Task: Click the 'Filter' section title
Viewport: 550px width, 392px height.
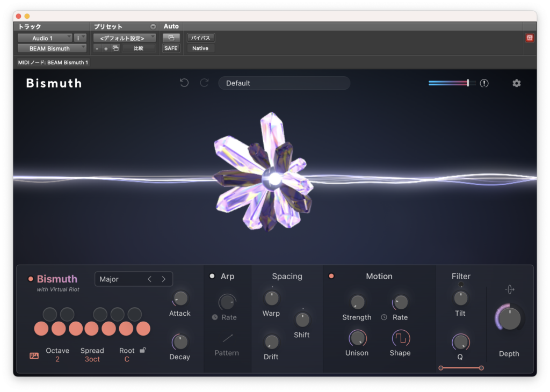Action: (x=461, y=277)
